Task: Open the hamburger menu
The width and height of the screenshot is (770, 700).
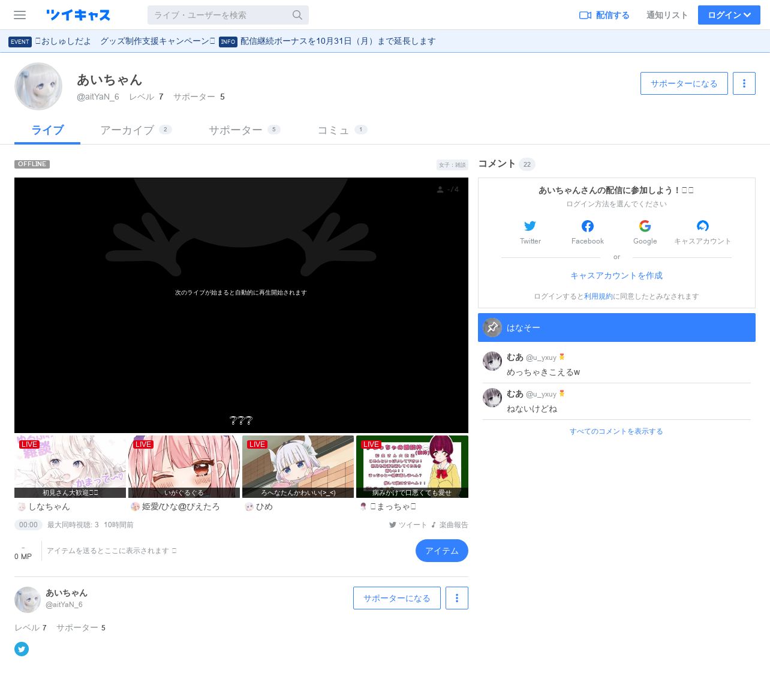Action: (x=20, y=15)
